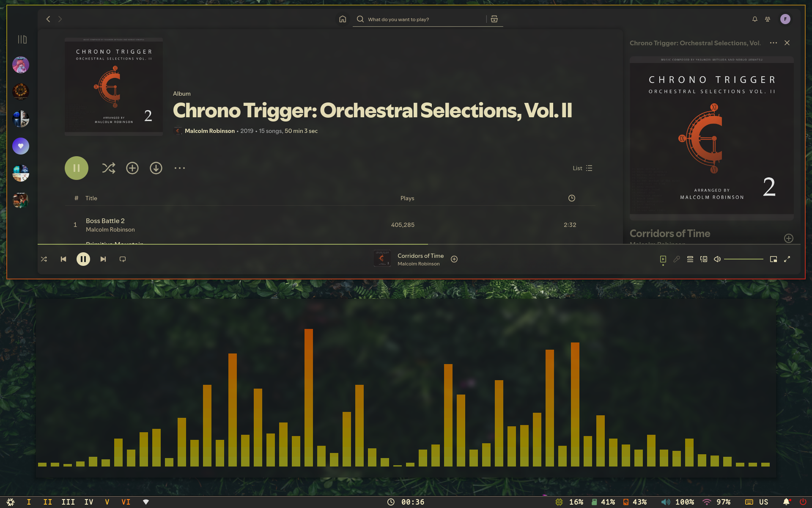This screenshot has height=508, width=812.
Task: Open Malcolm Robinson link in album header
Action: (210, 131)
